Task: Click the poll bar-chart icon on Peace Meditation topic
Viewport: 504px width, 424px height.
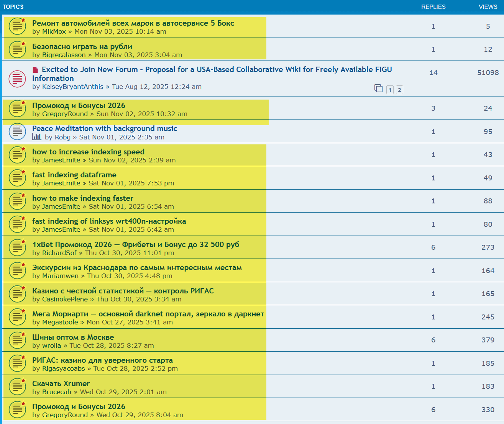Action: [x=37, y=137]
